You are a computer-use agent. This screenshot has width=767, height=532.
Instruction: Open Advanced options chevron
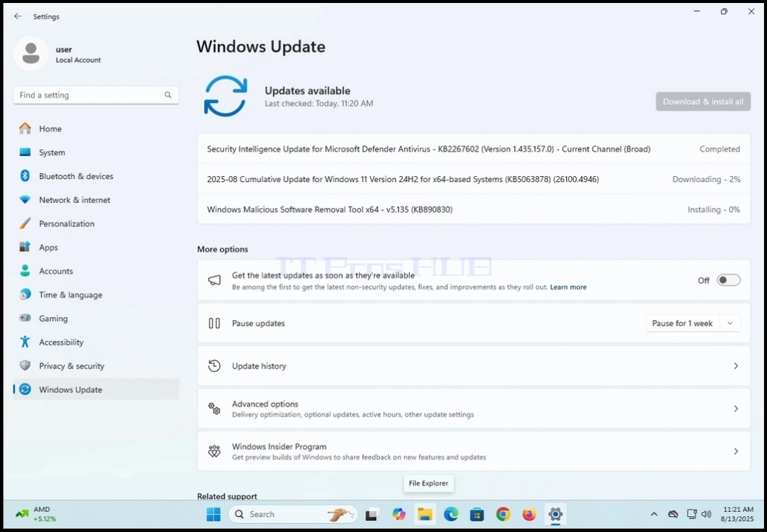pyautogui.click(x=736, y=408)
